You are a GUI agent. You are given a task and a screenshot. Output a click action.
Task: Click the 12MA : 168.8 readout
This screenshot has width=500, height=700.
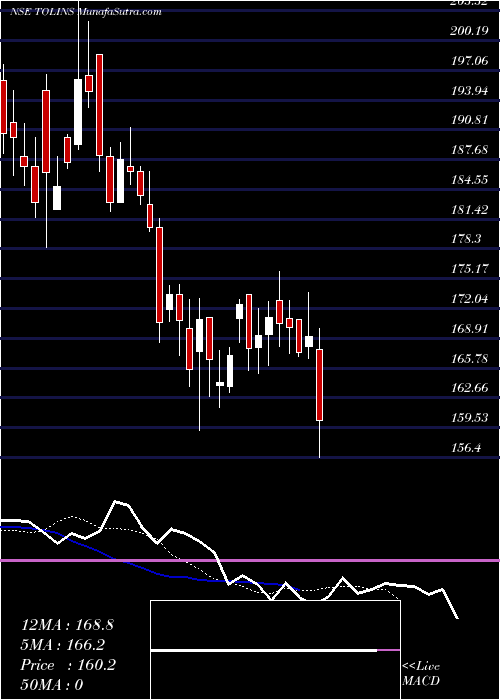point(67,625)
